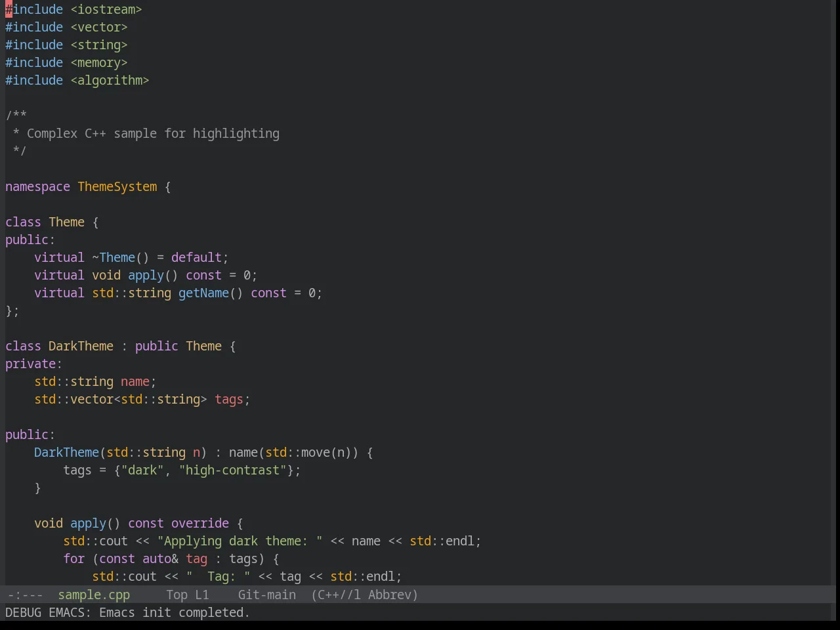The image size is (840, 630).
Task: Click the comment 'Complex C++ sample for highlighting'
Action: [153, 133]
